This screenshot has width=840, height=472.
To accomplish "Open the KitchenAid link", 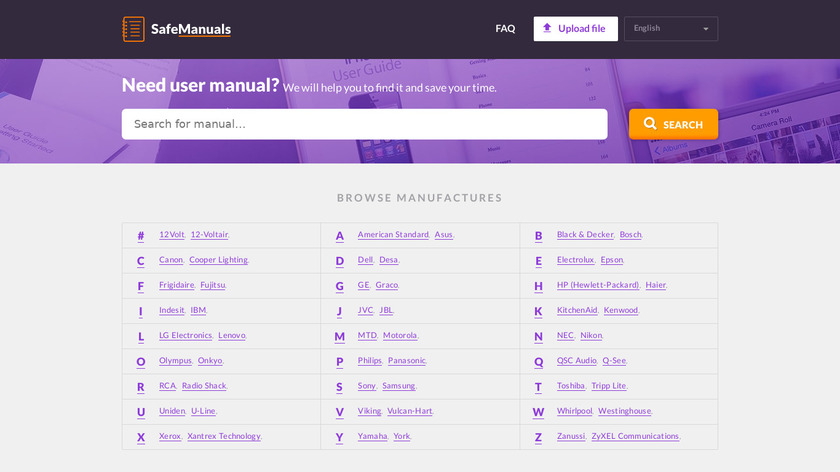I will tap(577, 310).
